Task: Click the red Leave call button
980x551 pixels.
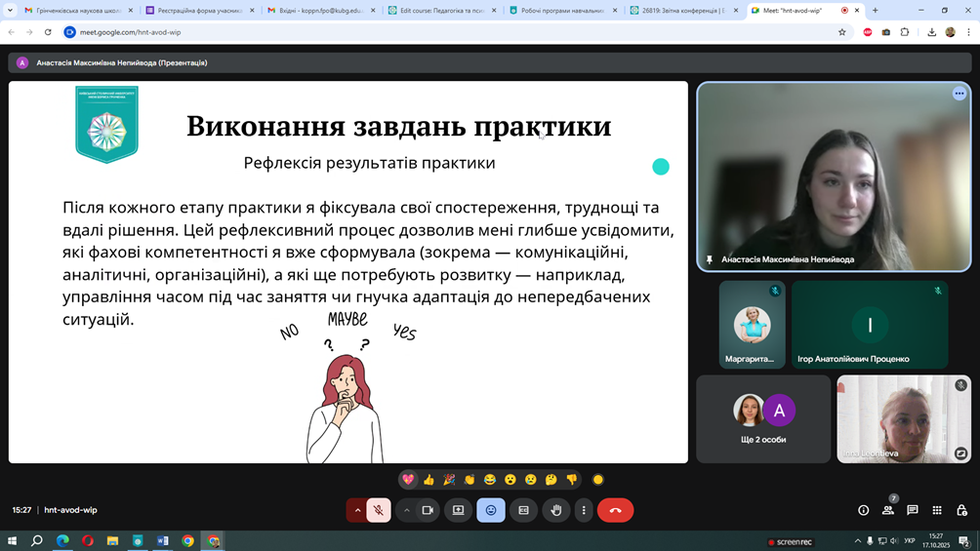Action: click(x=615, y=510)
